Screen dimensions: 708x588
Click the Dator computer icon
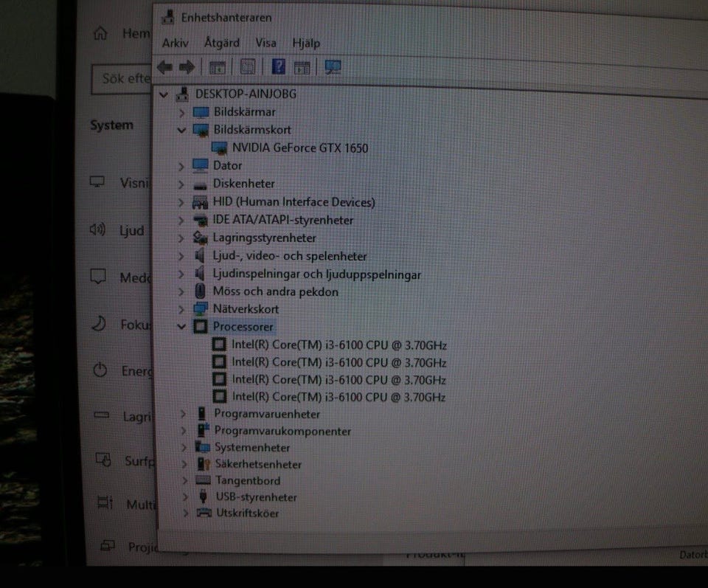(200, 166)
